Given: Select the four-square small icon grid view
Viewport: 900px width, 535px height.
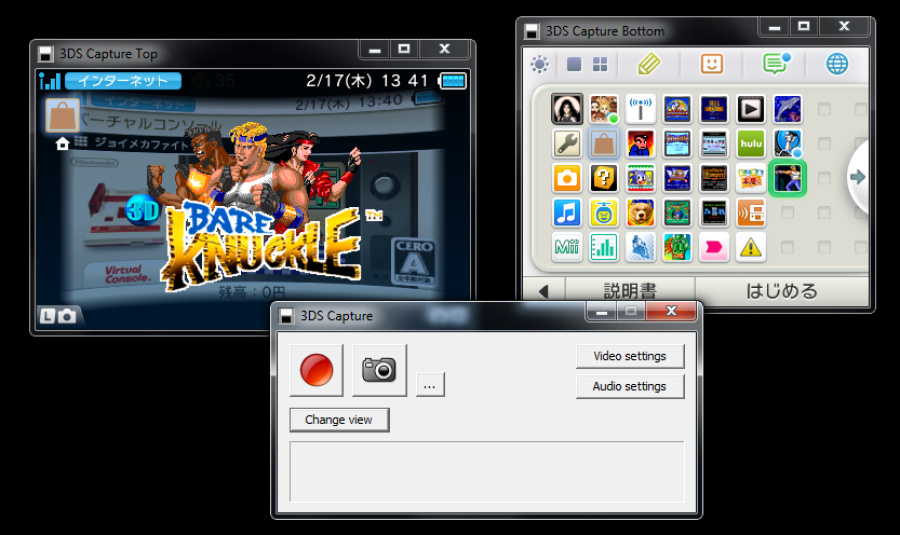Looking at the screenshot, I should click(x=600, y=64).
